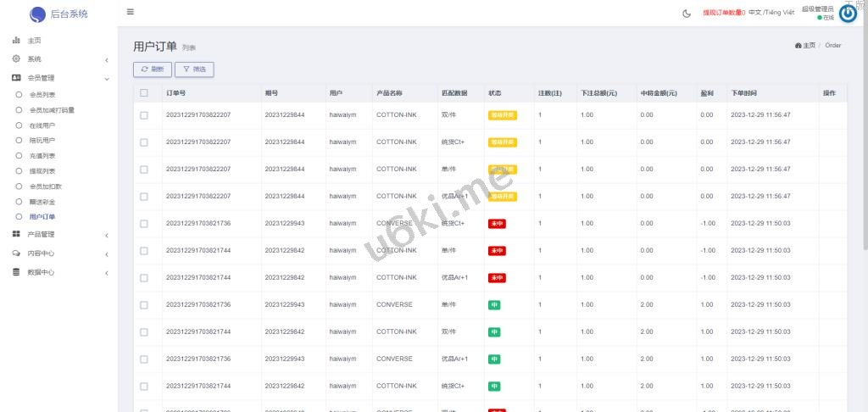Viewport: 868px width, 412px height.
Task: Click the 系统 gear icon in sidebar
Action: click(16, 59)
